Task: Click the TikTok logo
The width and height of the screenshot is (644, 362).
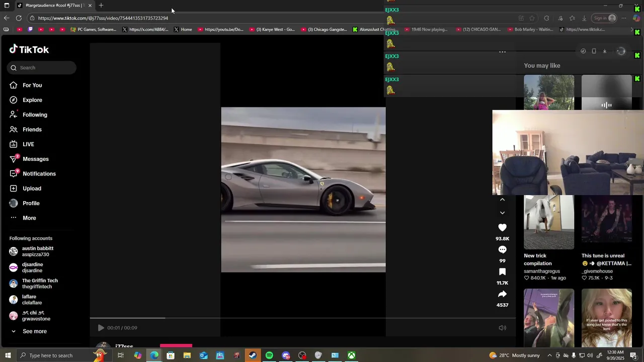Action: click(x=29, y=49)
